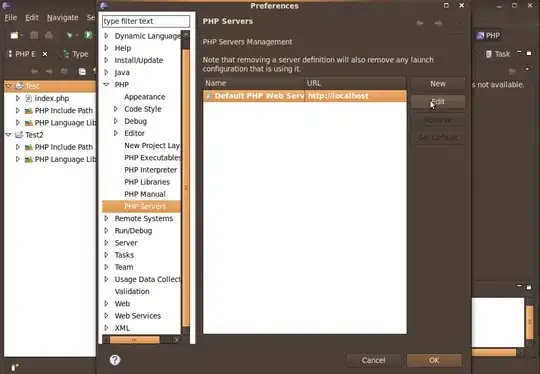Select PHP Interpreter in tree

[150, 170]
